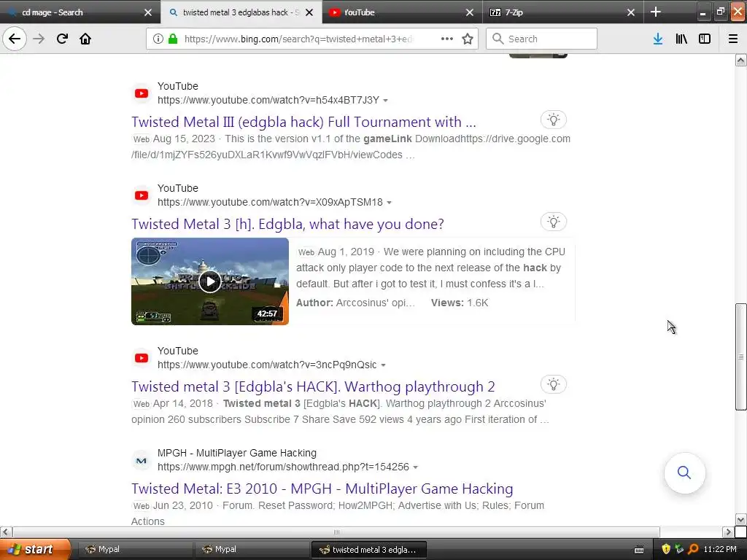747x560 pixels.
Task: Click the scroll-up arrow on vertical scrollbar
Action: coord(740,60)
